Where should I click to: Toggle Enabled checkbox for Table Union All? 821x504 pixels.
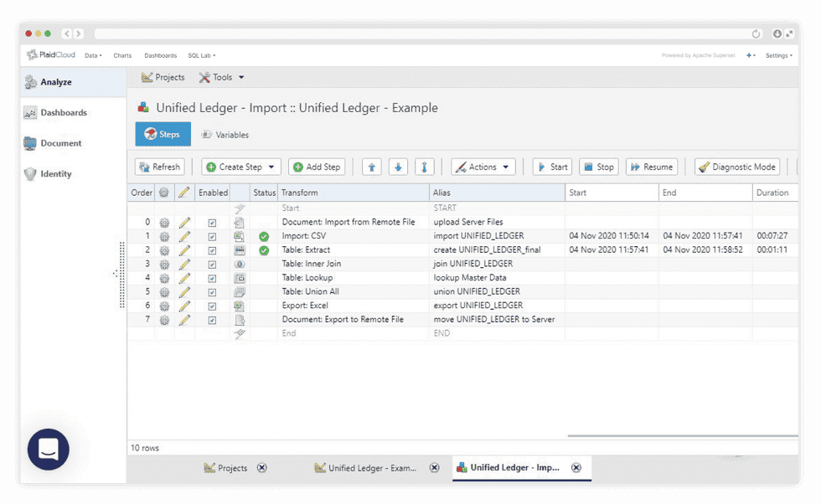212,292
